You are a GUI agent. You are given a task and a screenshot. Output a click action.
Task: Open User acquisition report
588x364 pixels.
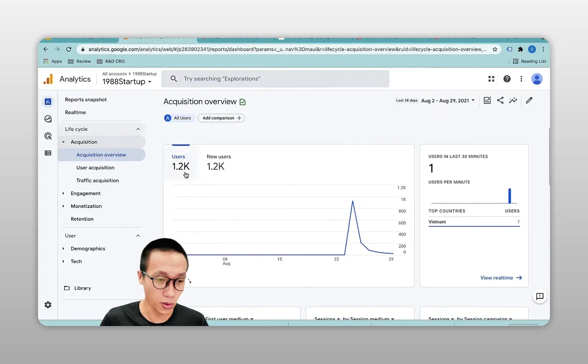pos(95,168)
